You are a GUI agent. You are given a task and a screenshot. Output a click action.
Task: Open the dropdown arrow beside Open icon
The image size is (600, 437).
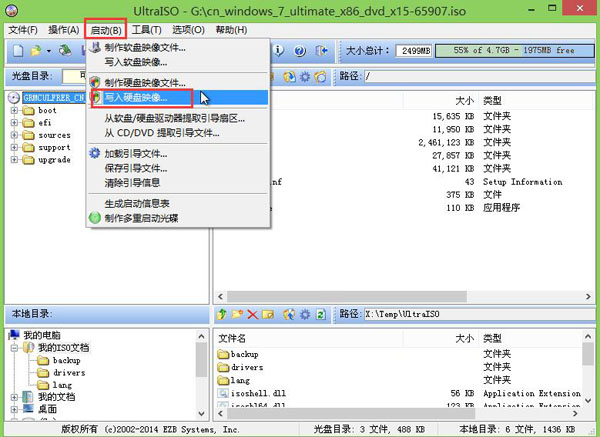point(49,51)
